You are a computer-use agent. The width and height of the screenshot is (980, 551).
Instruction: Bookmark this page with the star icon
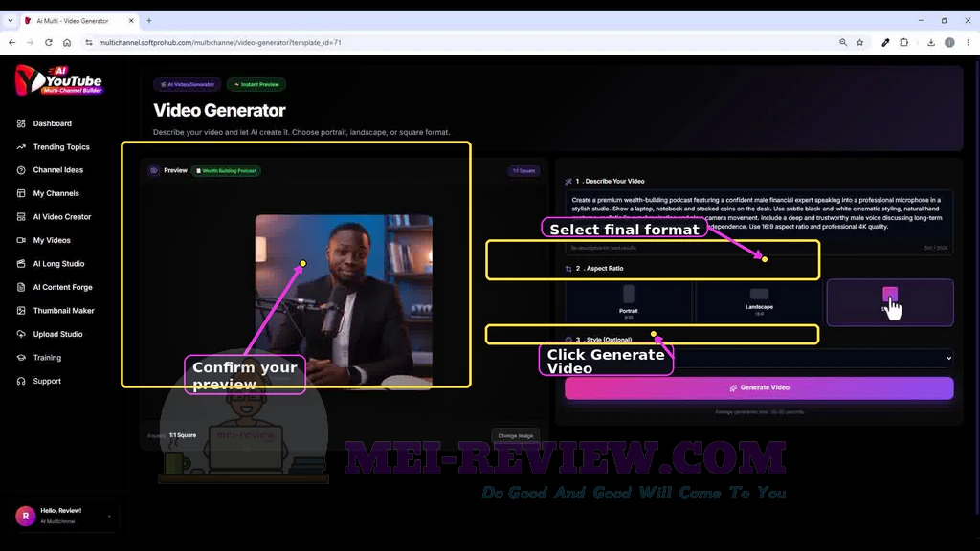[x=860, y=42]
